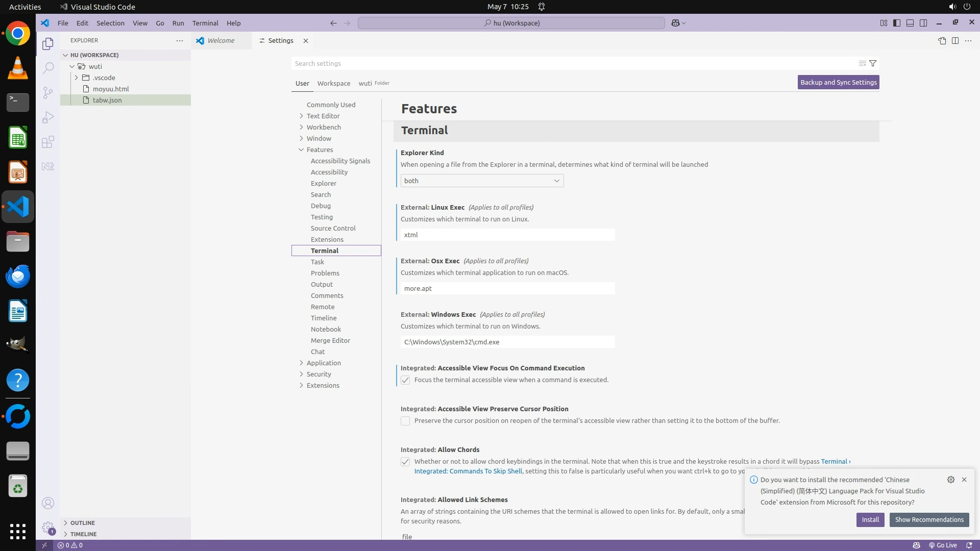Toggle the Allow Chords checkbox
Screen dimensions: 980x551
tap(405, 462)
